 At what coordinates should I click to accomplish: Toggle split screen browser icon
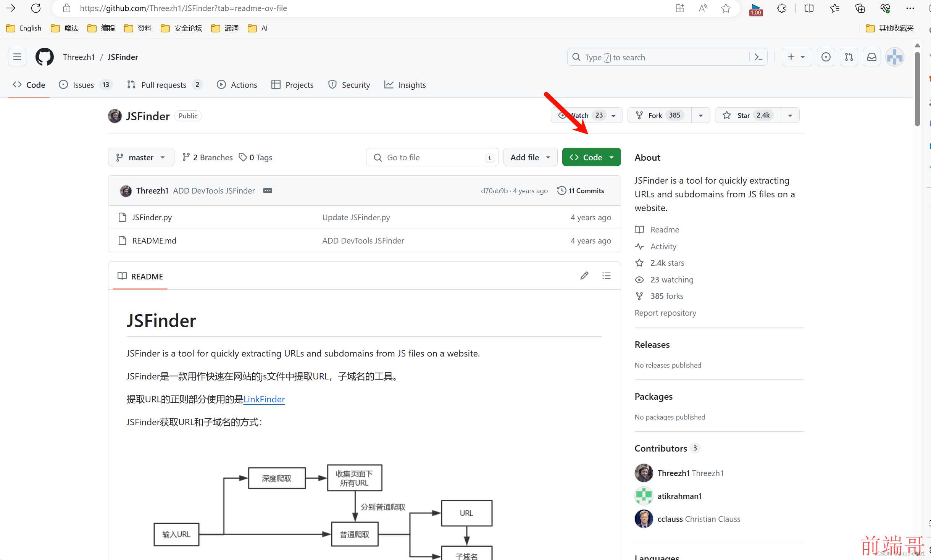[x=809, y=8]
